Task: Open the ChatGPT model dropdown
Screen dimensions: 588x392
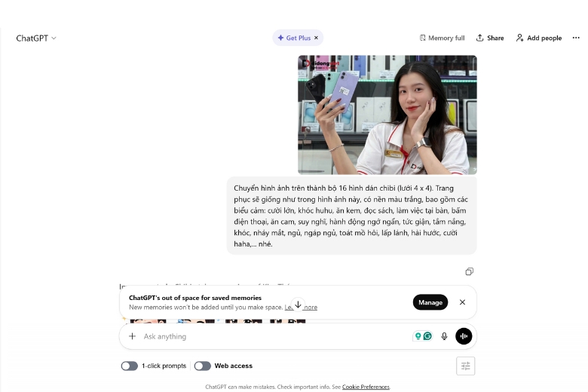Action: coord(36,38)
